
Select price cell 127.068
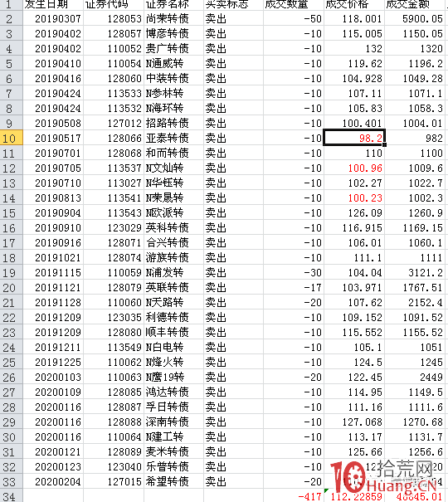[354, 422]
